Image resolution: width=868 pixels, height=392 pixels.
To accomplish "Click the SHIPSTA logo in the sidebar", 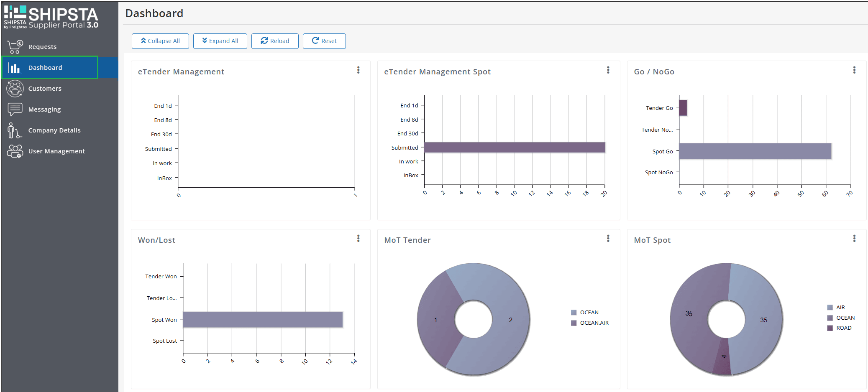I will pyautogui.click(x=51, y=17).
